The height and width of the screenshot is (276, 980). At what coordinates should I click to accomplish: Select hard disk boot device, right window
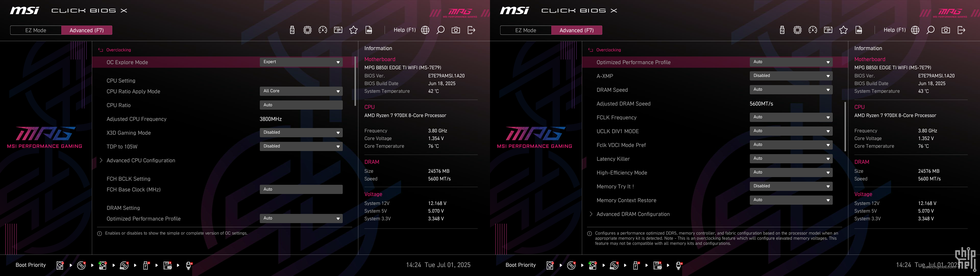pos(550,265)
